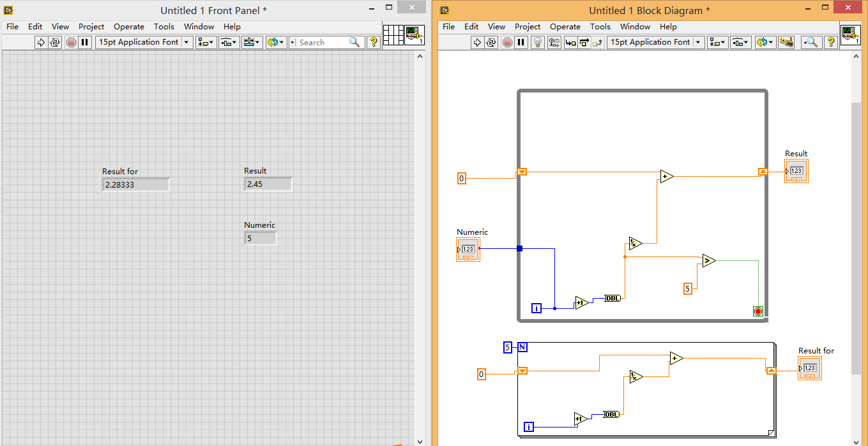Click Step Over icon in Block Diagram

coord(584,42)
